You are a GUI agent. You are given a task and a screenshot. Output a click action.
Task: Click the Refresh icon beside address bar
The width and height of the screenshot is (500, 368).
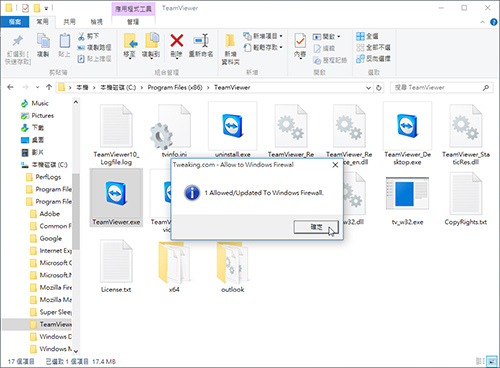378,88
